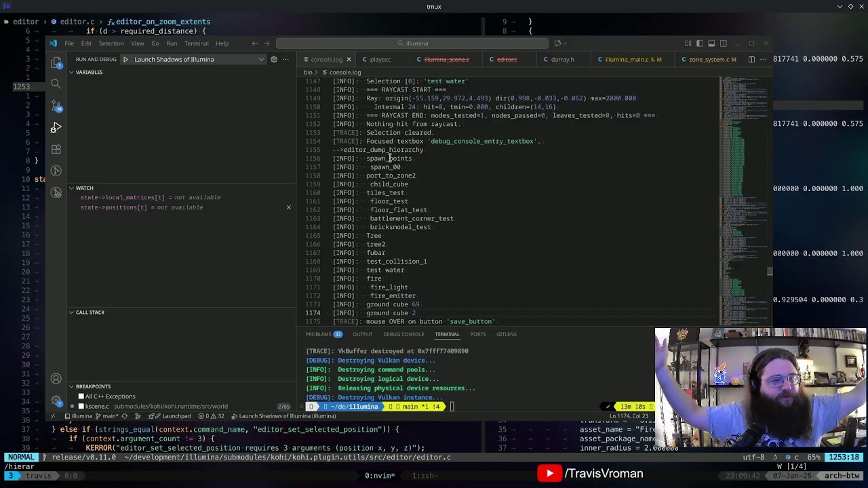The height and width of the screenshot is (488, 868).
Task: Click illumina folder item in status bar
Action: pyautogui.click(x=79, y=416)
